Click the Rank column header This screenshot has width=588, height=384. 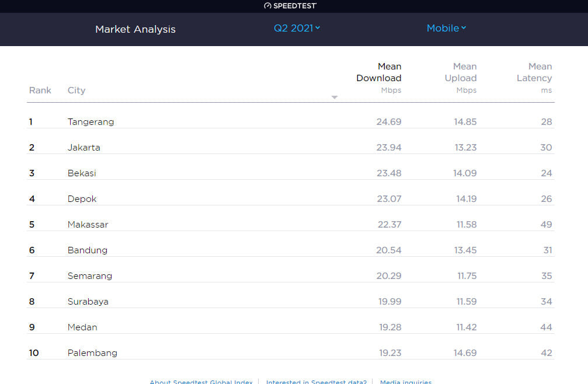[40, 90]
